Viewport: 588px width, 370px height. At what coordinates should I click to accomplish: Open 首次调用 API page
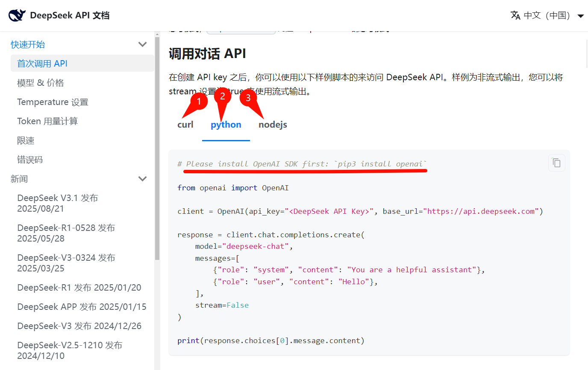[x=82, y=64]
